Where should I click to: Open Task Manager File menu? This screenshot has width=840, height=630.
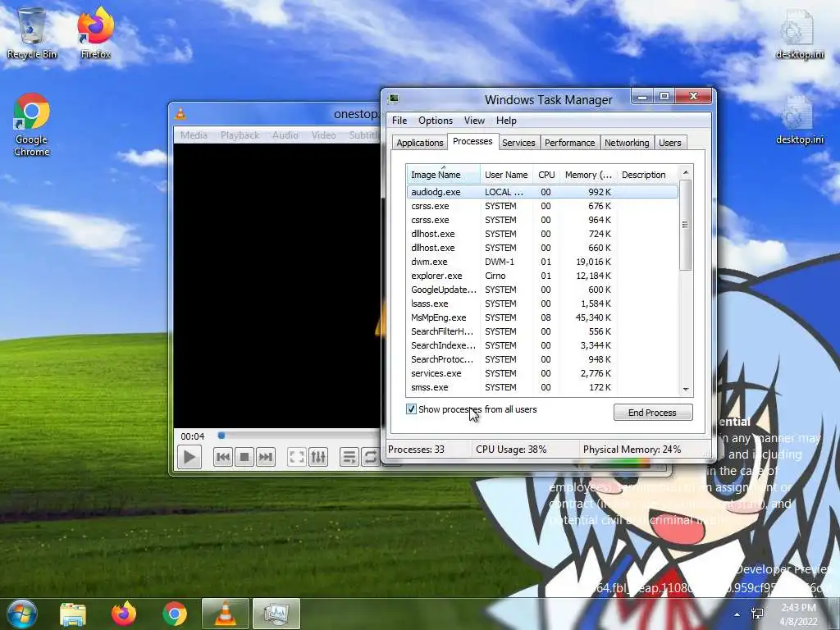[399, 121]
